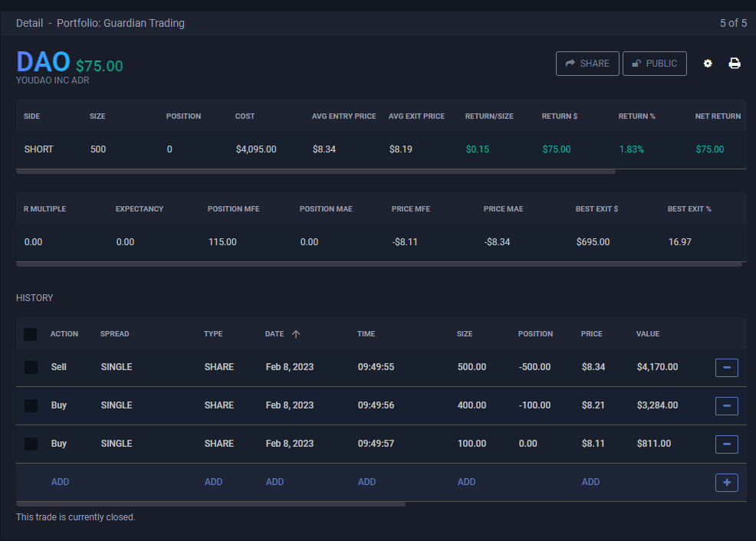Click the settings gear icon

pyautogui.click(x=708, y=64)
